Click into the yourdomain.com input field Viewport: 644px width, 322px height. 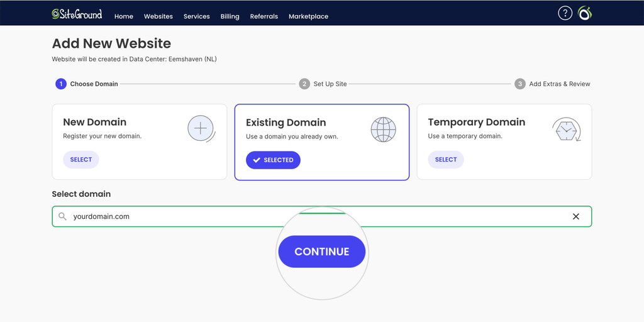pyautogui.click(x=322, y=216)
